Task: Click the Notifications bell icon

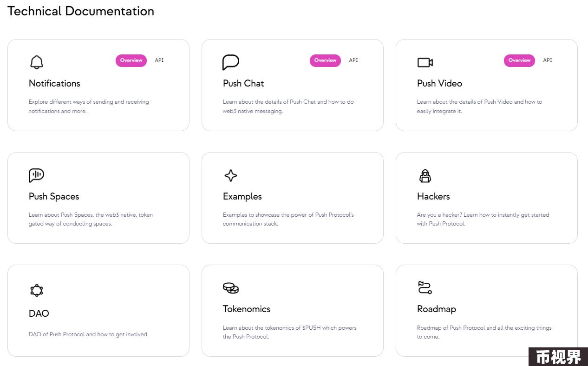Action: (x=36, y=62)
